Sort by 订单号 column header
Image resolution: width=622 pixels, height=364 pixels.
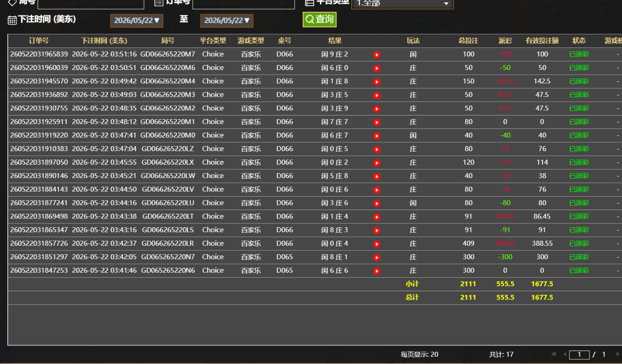pos(39,41)
